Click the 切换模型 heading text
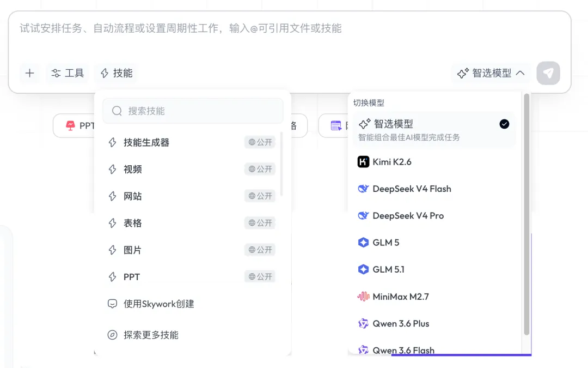This screenshot has height=368, width=588. point(369,103)
